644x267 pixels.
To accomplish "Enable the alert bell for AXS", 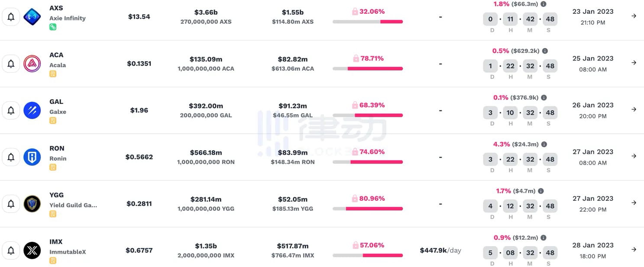I will (11, 17).
